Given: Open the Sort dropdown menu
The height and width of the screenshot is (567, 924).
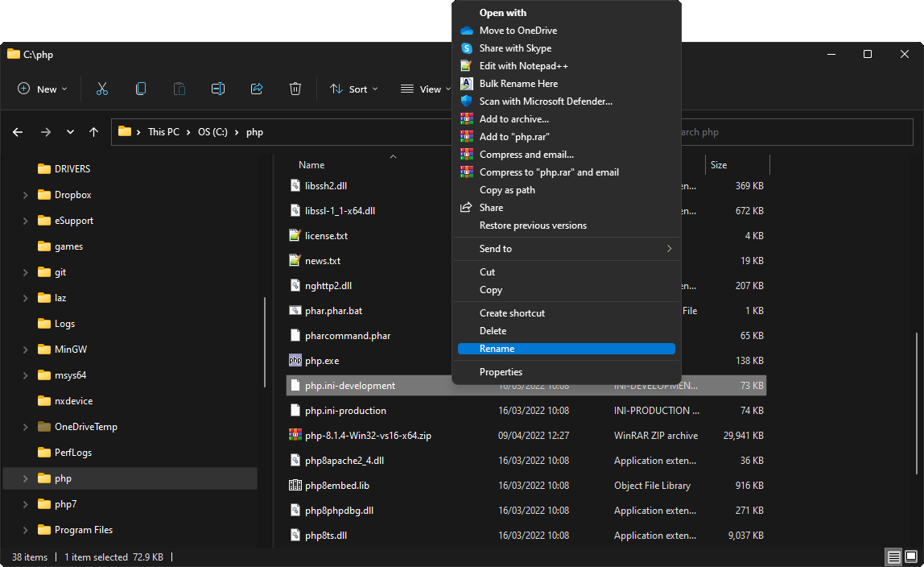Looking at the screenshot, I should coord(353,89).
